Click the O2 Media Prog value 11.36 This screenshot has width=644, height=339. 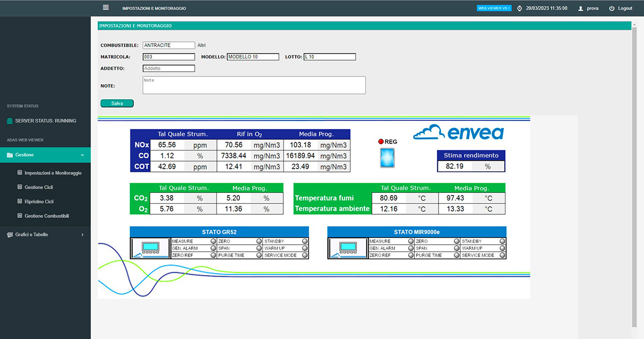(x=234, y=210)
